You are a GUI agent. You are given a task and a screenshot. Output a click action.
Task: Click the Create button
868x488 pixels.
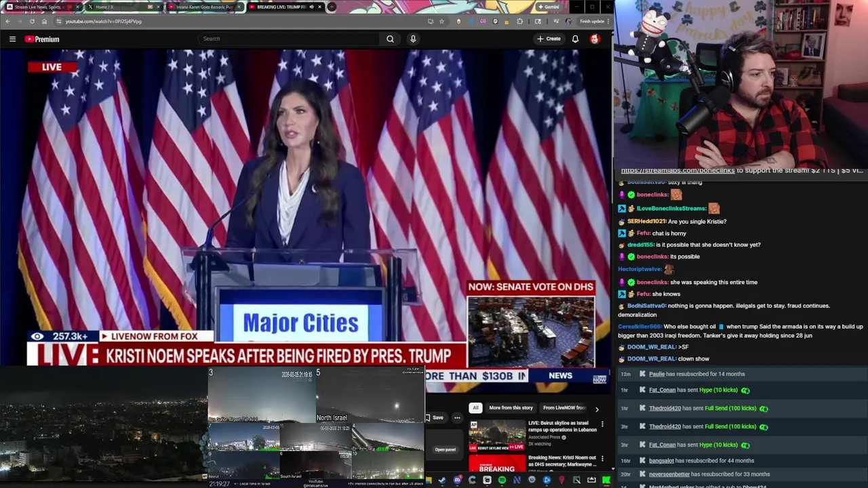(549, 39)
